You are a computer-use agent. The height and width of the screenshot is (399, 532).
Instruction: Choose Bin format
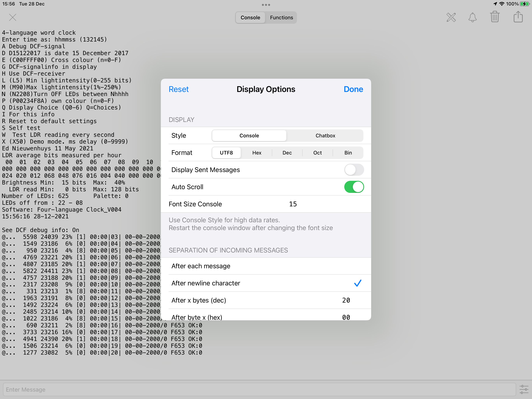[x=348, y=153]
